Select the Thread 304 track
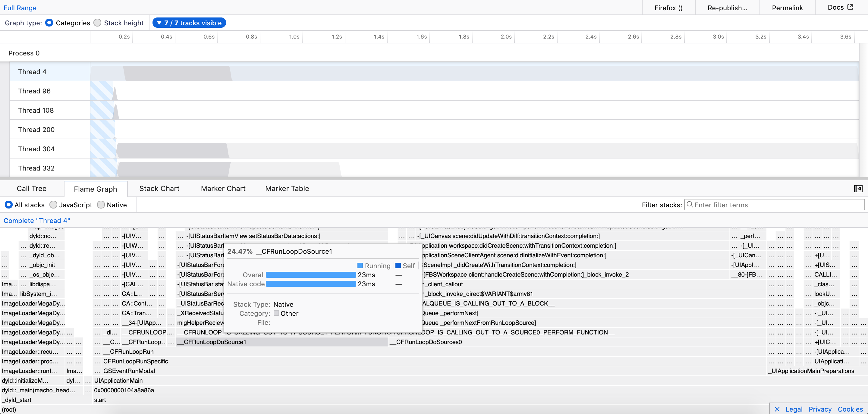868x414 pixels. (36, 149)
